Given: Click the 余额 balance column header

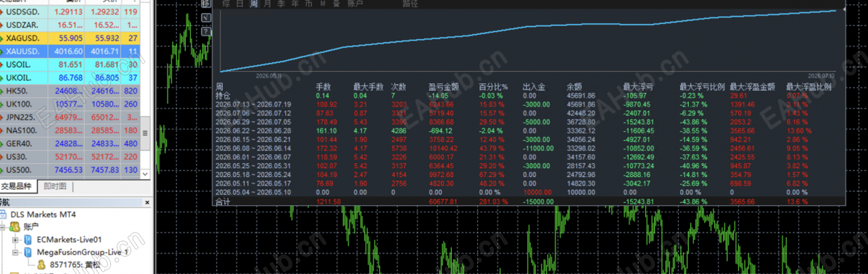Looking at the screenshot, I should (574, 87).
